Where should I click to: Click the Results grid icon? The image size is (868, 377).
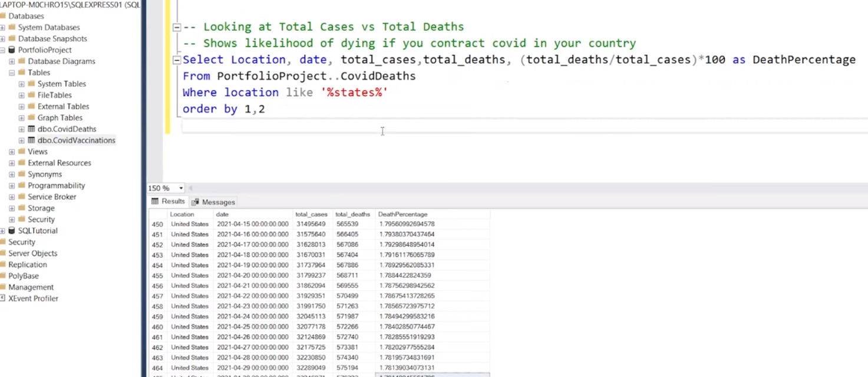(x=156, y=201)
